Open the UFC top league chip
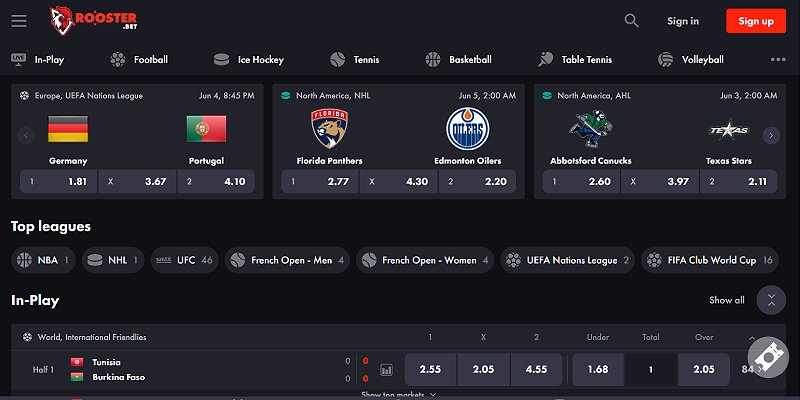Screen dimensions: 800x400 coord(184,260)
